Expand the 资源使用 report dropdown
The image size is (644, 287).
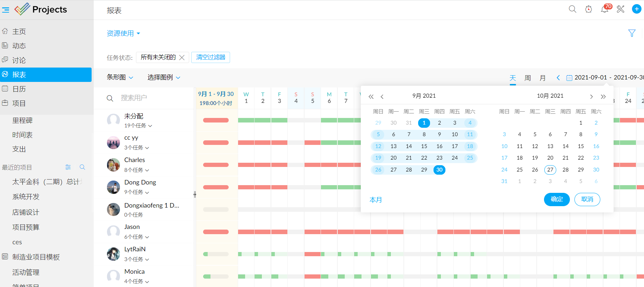[123, 33]
